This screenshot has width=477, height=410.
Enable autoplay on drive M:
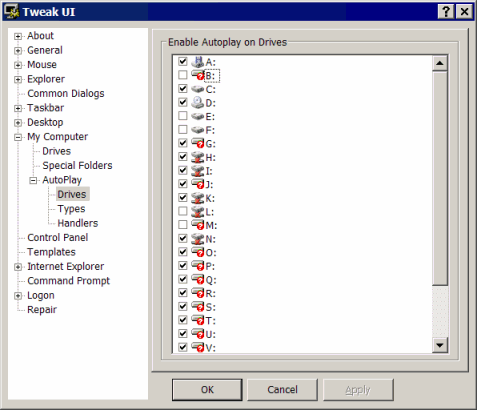coord(183,225)
